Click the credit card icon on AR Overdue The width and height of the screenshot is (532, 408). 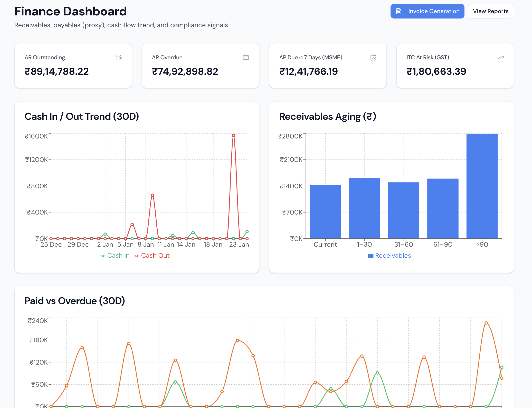pyautogui.click(x=246, y=58)
